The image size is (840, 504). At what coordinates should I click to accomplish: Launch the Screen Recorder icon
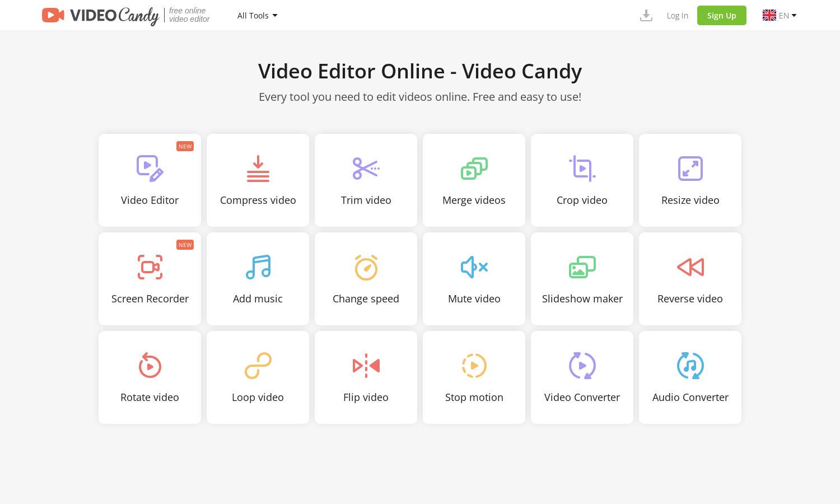click(x=150, y=267)
